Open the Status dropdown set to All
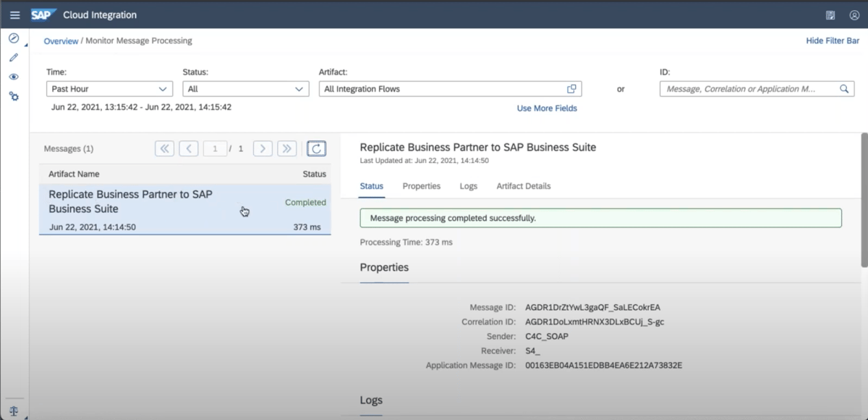Viewport: 868px width, 420px height. (x=246, y=89)
